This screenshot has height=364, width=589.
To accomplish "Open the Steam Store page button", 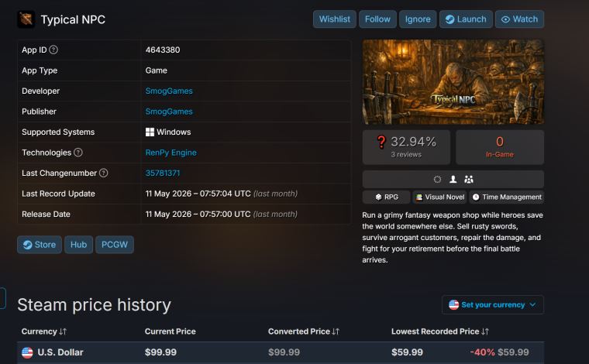I will click(40, 245).
